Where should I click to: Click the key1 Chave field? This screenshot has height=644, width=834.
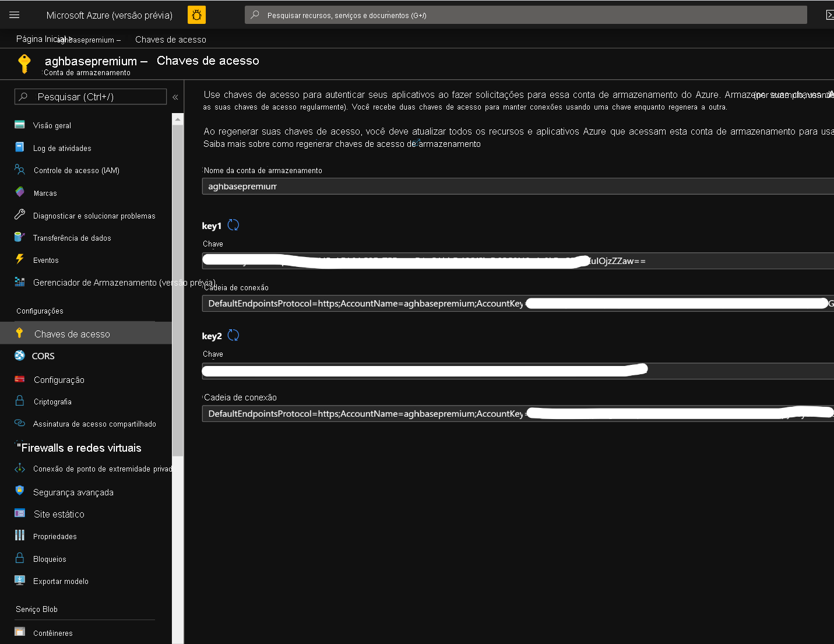tap(518, 261)
